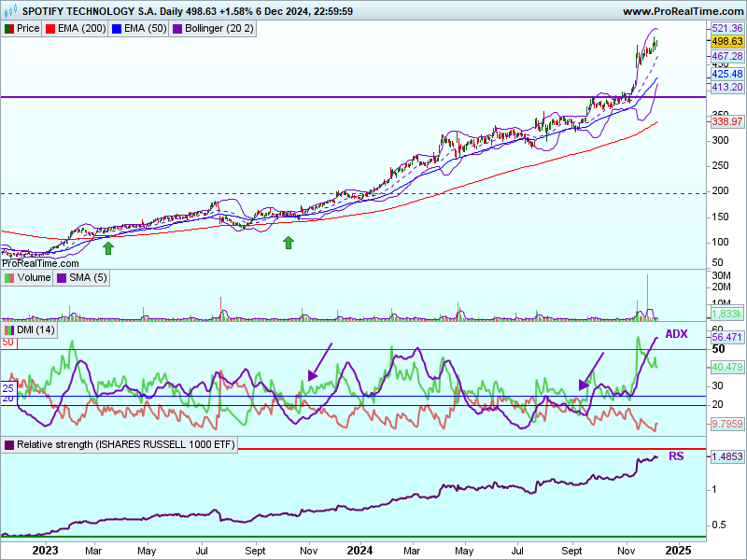
Task: Open the Bollinger (20 2) indicator label
Action: (x=218, y=29)
